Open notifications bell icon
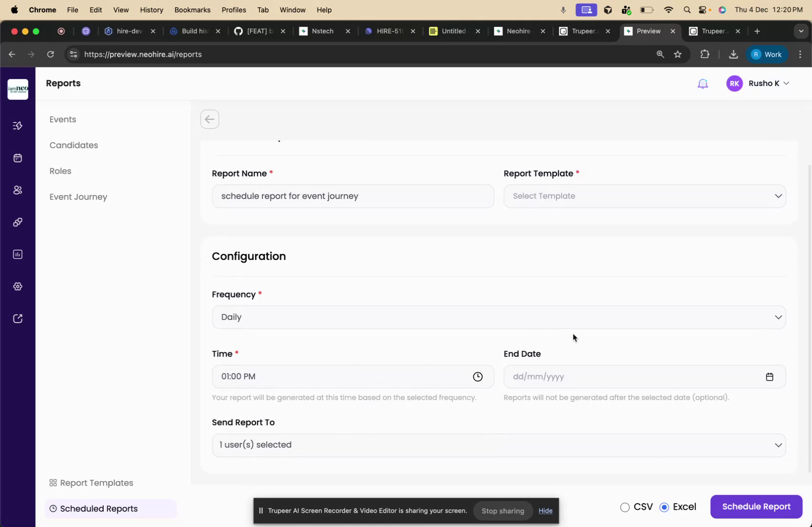This screenshot has height=527, width=812. pyautogui.click(x=703, y=83)
